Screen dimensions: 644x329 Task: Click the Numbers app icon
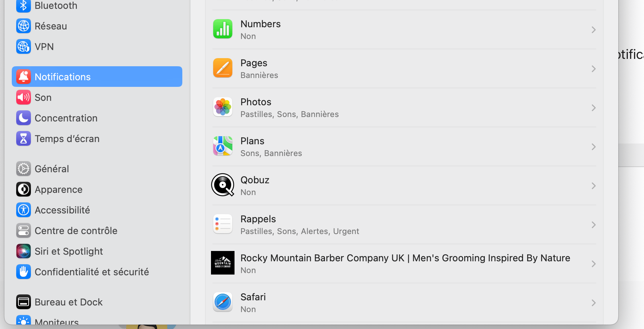[223, 29]
